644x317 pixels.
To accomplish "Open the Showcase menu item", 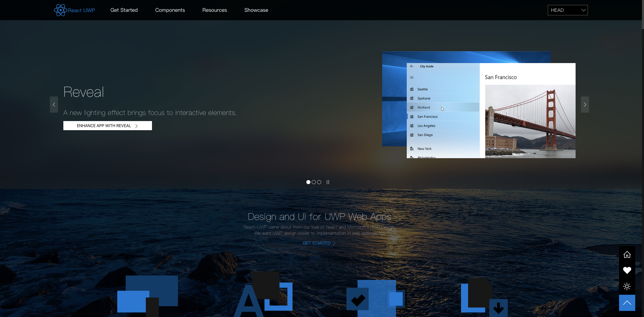I will [x=256, y=10].
